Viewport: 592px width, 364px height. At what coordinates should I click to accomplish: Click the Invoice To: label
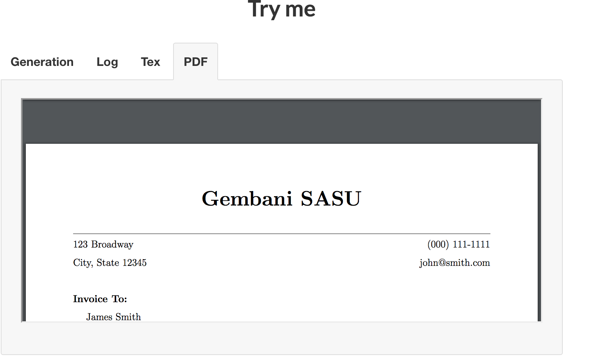click(100, 299)
